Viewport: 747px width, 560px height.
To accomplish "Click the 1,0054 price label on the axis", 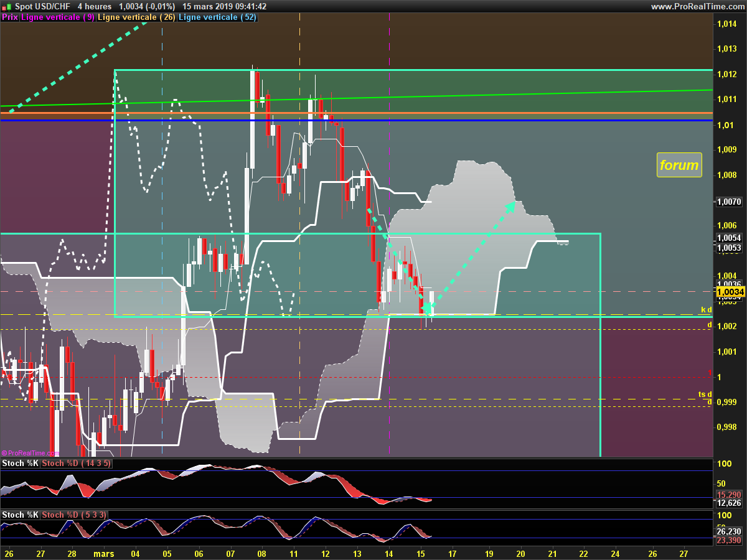I will coord(728,238).
